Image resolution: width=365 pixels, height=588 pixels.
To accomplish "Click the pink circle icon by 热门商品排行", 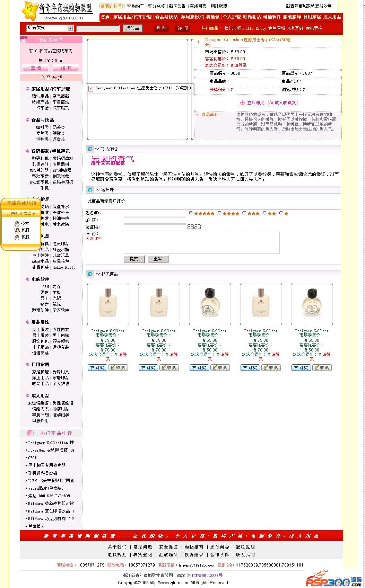I will pos(31,433).
